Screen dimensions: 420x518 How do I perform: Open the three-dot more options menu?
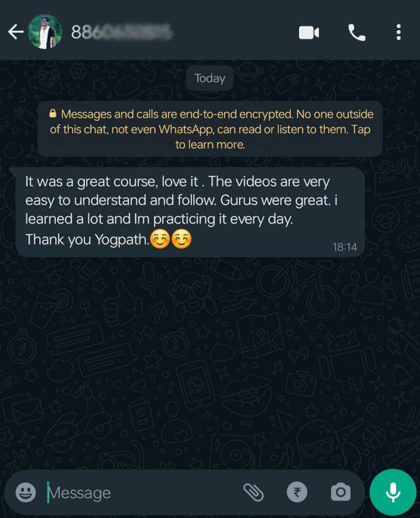398,33
